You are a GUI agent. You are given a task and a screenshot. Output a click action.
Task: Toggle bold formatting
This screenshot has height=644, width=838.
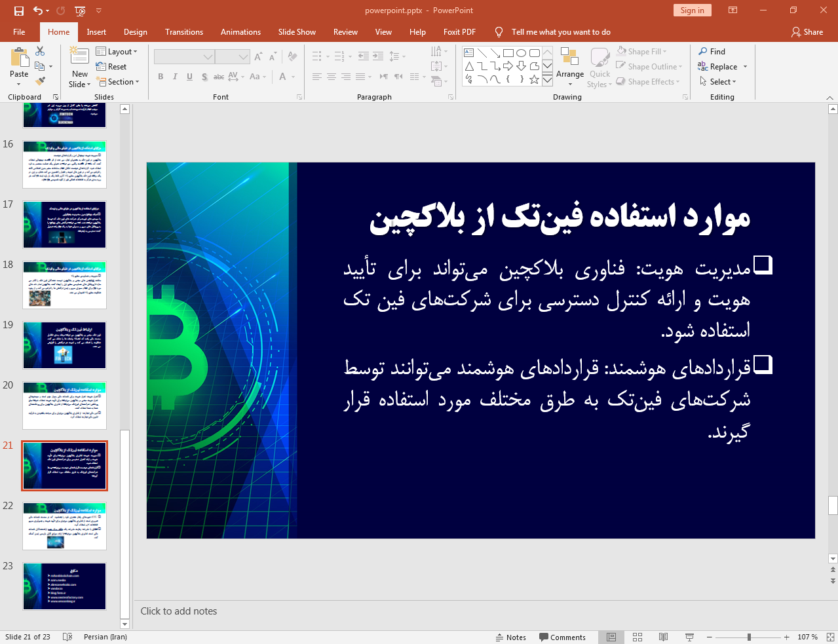click(x=161, y=77)
